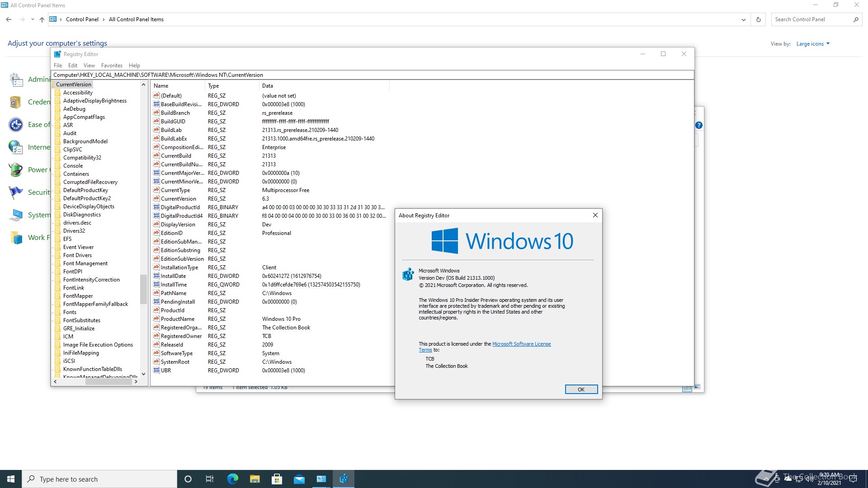This screenshot has height=488, width=868.
Task: Click the BaseBuildRevision DWORD value icon
Action: tap(156, 104)
